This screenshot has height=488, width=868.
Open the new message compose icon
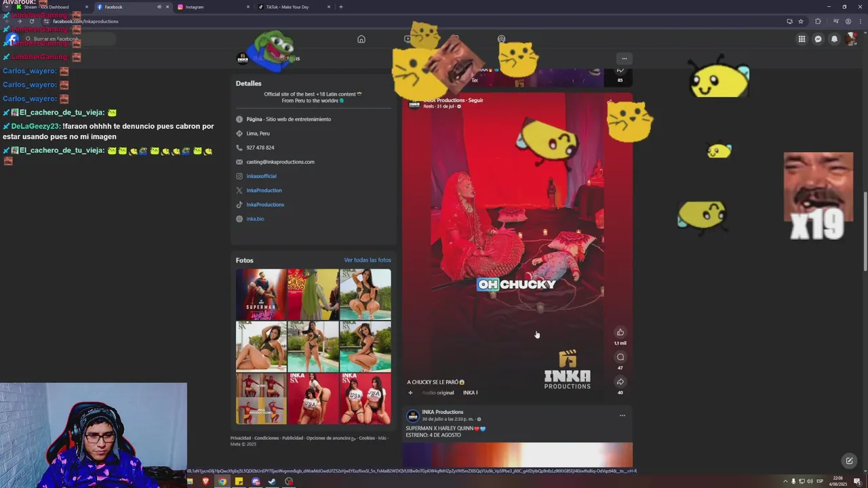click(848, 461)
